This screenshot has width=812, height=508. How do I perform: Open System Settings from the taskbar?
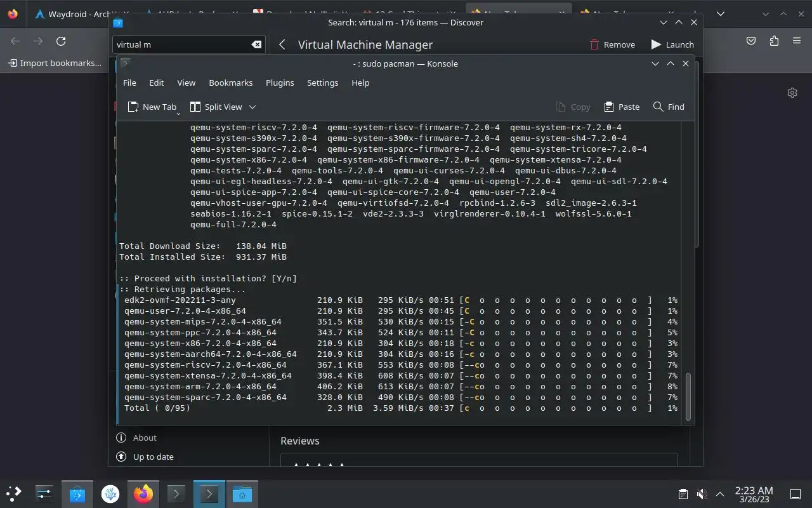pos(44,493)
